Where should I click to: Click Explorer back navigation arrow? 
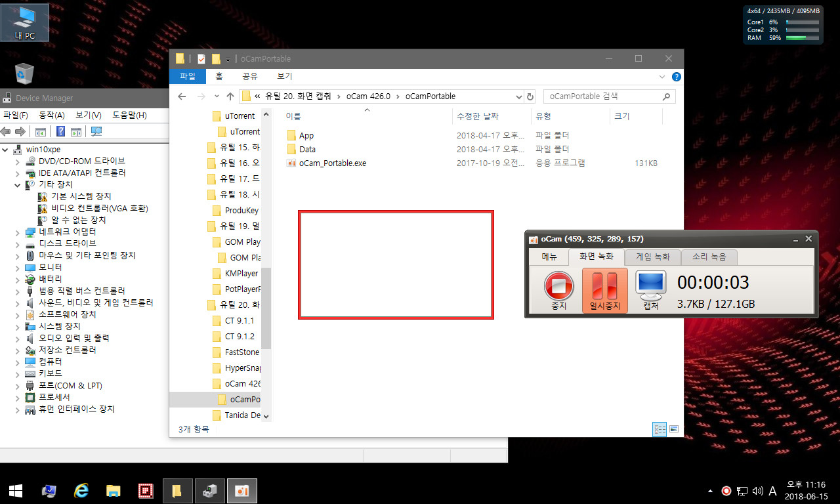click(182, 96)
